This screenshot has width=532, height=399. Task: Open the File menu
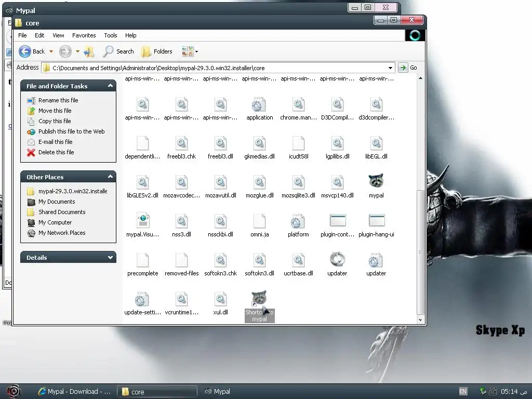22,35
